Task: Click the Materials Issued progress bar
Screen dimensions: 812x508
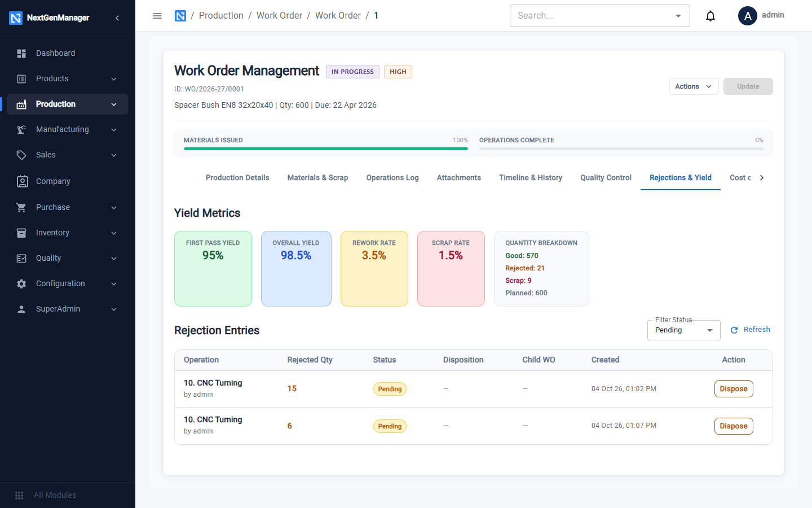Action: click(326, 148)
